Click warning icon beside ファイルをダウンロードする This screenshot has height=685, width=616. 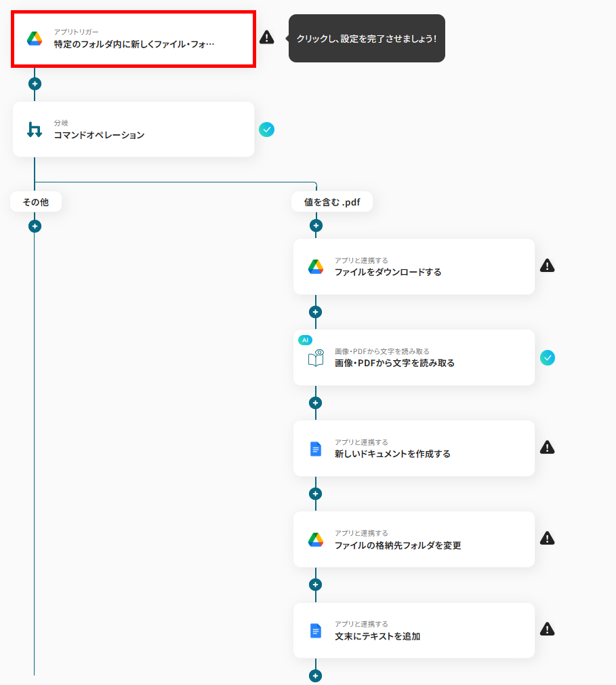pos(548,266)
